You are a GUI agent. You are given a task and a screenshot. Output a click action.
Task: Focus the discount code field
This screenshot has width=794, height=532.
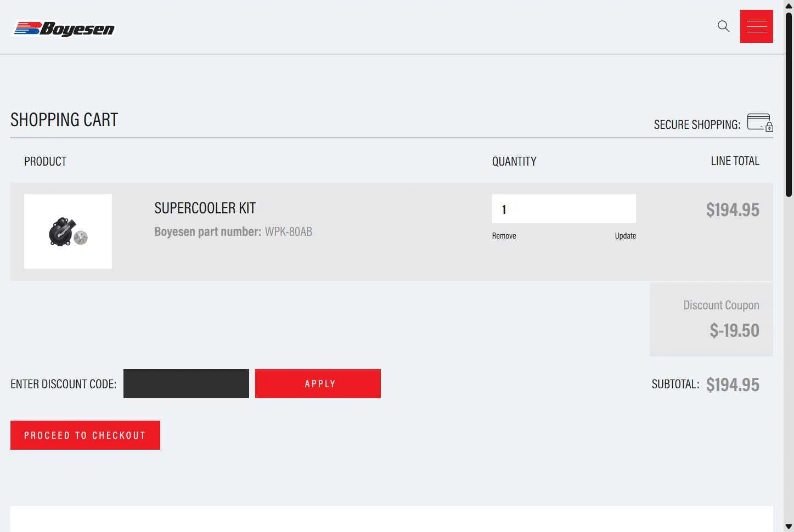(x=186, y=384)
